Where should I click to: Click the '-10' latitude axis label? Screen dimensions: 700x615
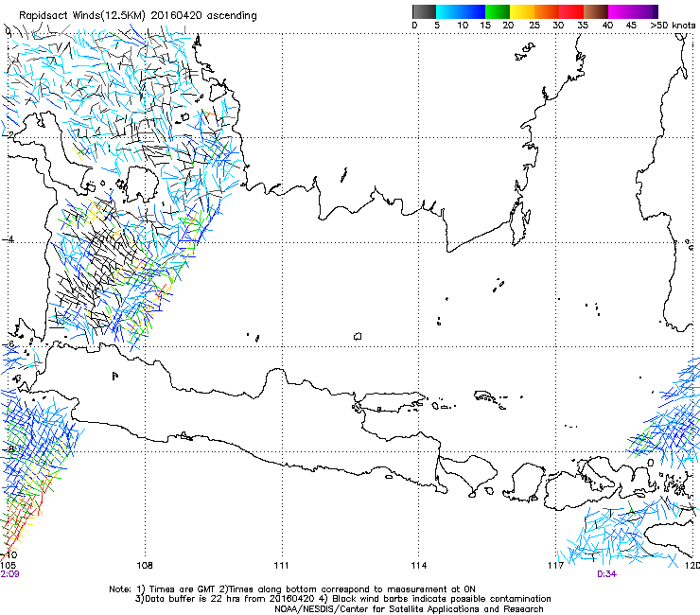(x=9, y=555)
